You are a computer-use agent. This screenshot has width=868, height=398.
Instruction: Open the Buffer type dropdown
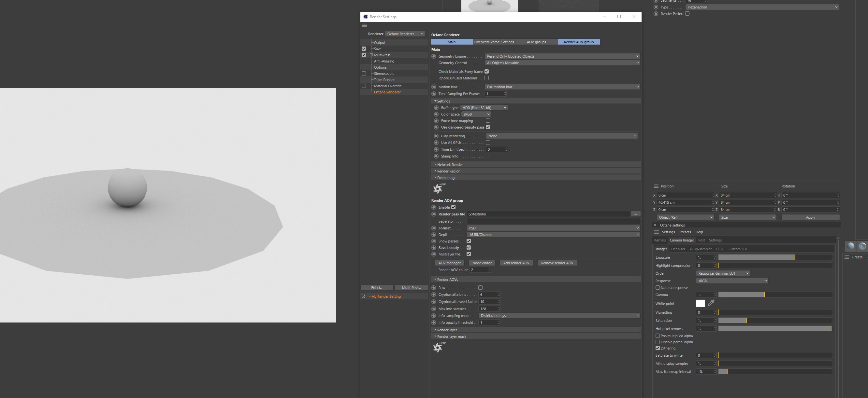pos(484,108)
